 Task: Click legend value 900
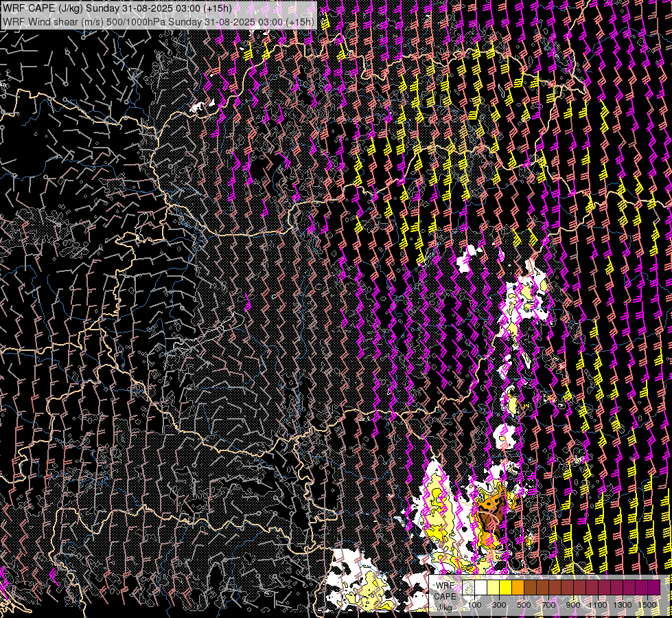(x=573, y=605)
